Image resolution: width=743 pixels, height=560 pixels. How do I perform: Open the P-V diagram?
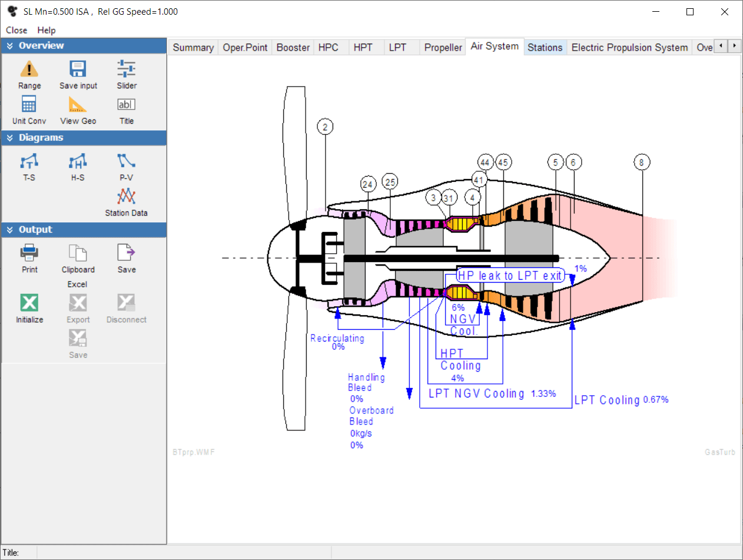click(x=127, y=161)
